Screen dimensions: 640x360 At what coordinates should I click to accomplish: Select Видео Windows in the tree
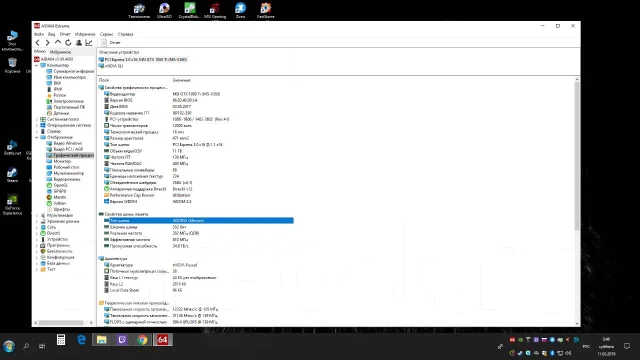[64, 143]
